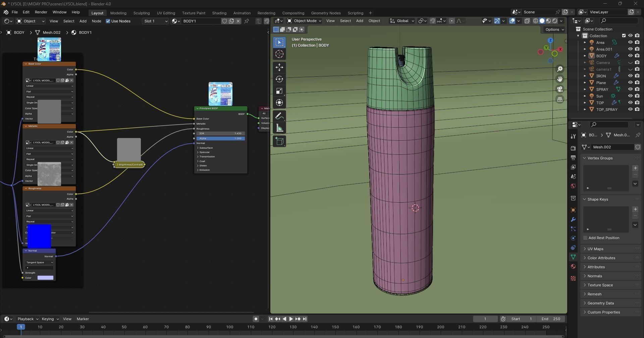
Task: Activate the Transform tool
Action: coord(279,103)
